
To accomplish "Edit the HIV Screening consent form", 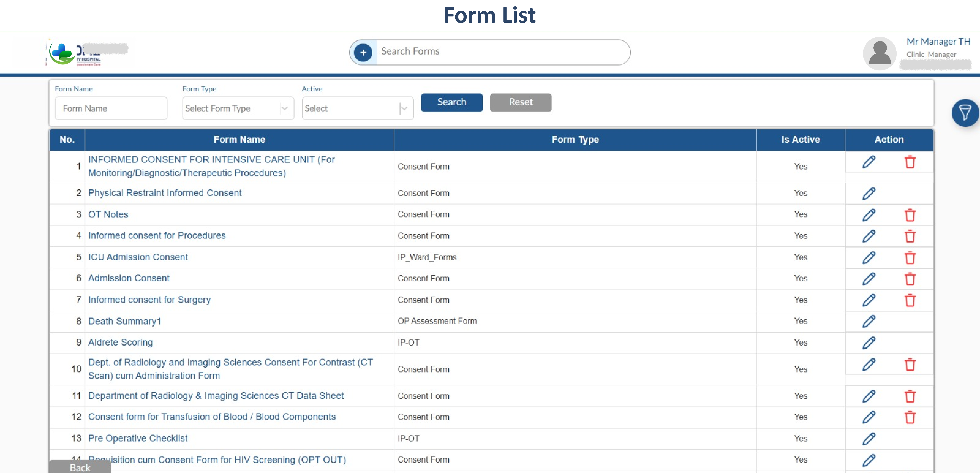I will [x=869, y=460].
